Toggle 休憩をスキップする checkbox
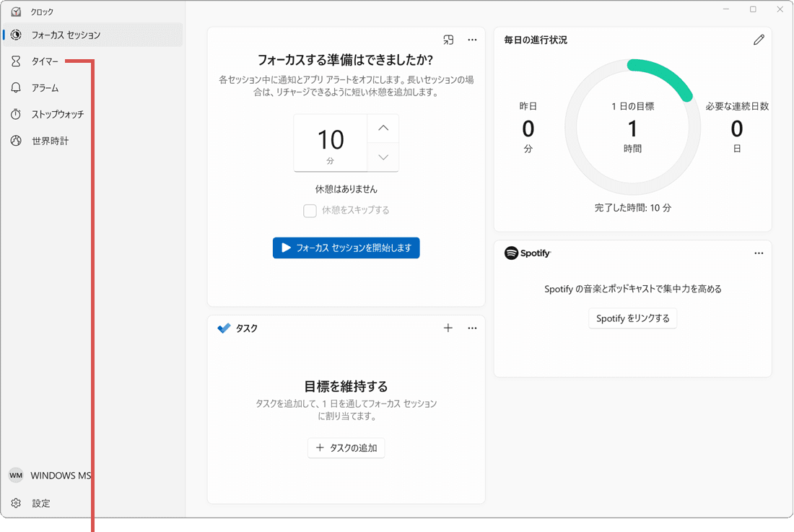 310,210
